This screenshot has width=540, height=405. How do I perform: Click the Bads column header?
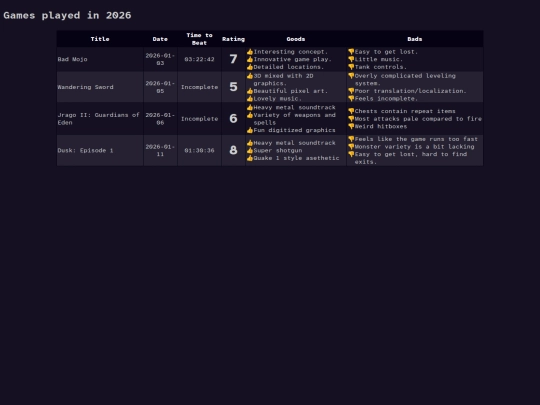415,39
